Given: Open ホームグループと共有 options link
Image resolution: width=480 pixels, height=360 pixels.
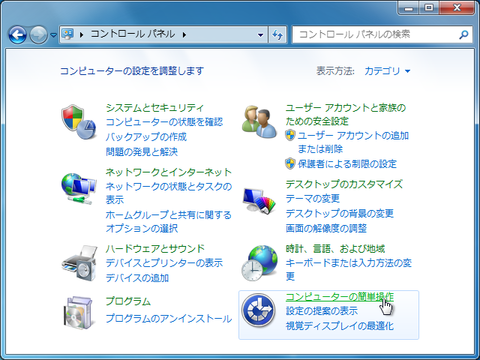Looking at the screenshot, I should [169, 222].
